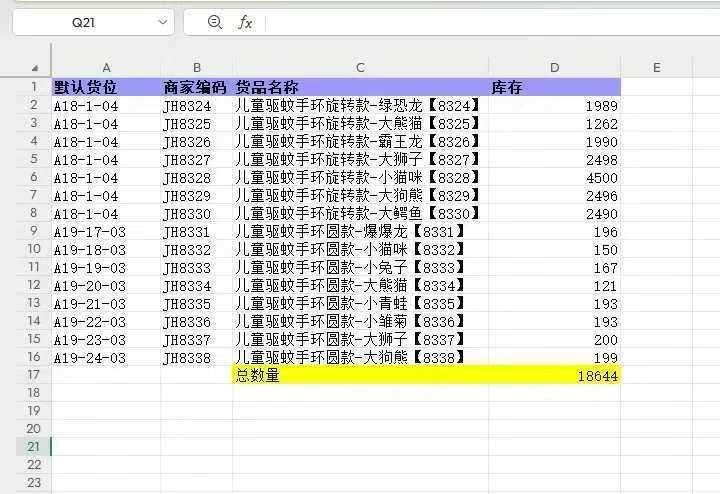Screen dimensions: 720x494
Task: Select column B header
Action: [x=197, y=67]
